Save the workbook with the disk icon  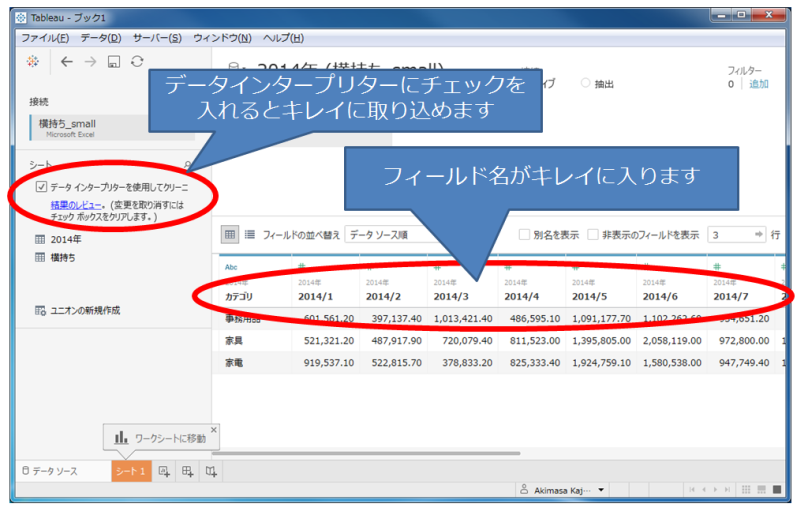click(x=114, y=62)
